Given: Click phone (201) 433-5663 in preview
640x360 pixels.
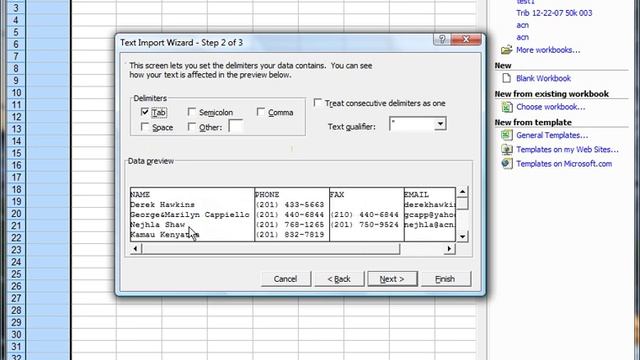Looking at the screenshot, I should click(x=289, y=204).
